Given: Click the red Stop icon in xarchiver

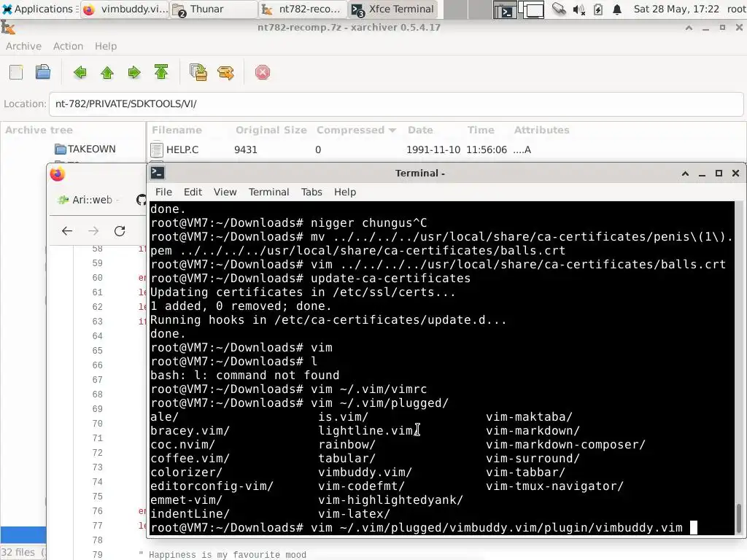Looking at the screenshot, I should point(263,72).
